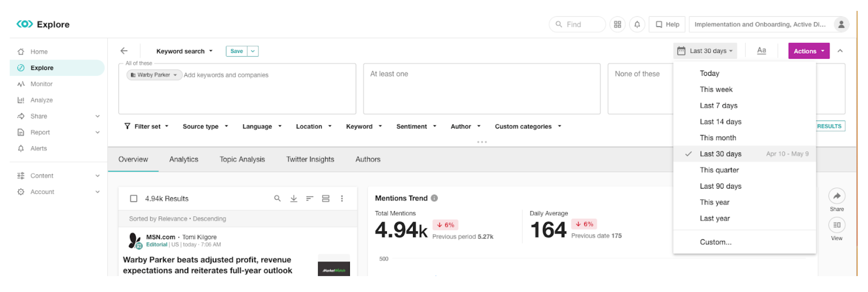Select Last year option
Viewport: 868px width, 292px height.
tap(745, 218)
